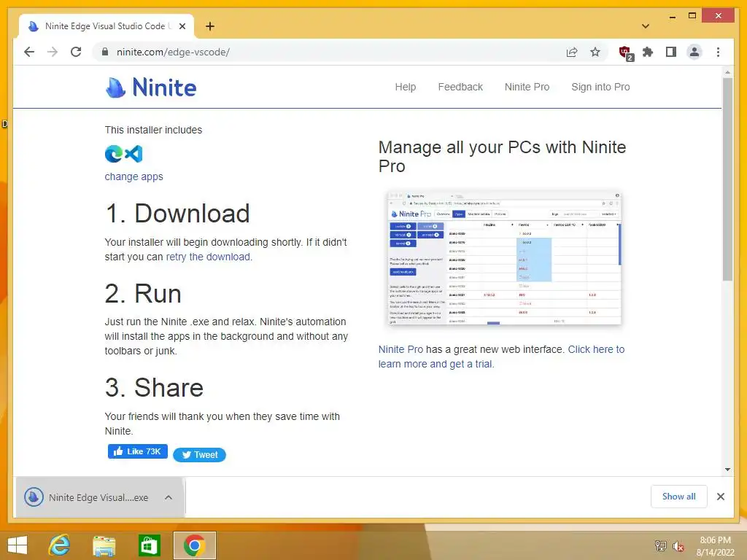Open the Windows Start button
747x560 pixels.
coord(18,545)
